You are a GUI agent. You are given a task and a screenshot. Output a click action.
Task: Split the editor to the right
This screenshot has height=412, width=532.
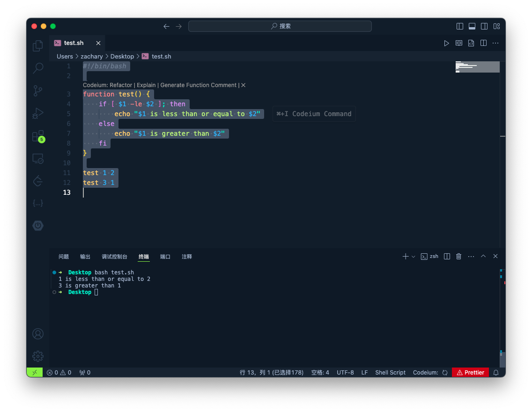point(483,43)
